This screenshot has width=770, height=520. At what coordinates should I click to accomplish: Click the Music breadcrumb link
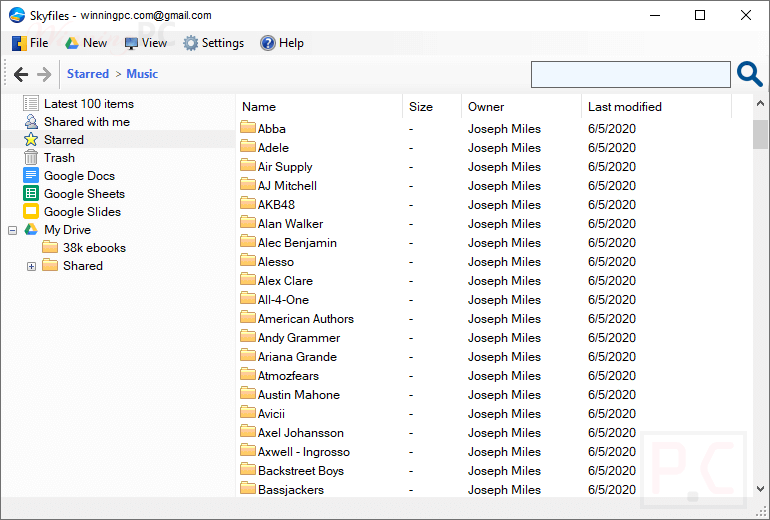142,74
